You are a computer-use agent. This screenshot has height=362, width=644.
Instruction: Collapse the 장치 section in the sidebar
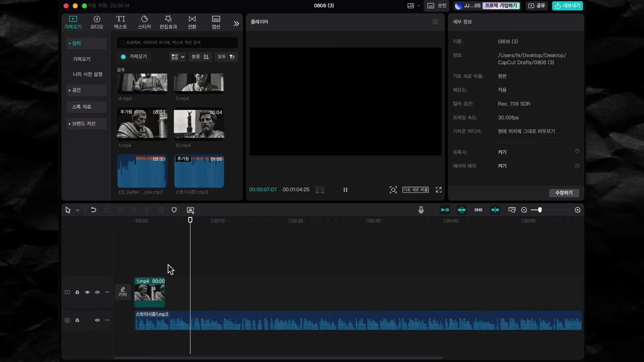tap(86, 43)
